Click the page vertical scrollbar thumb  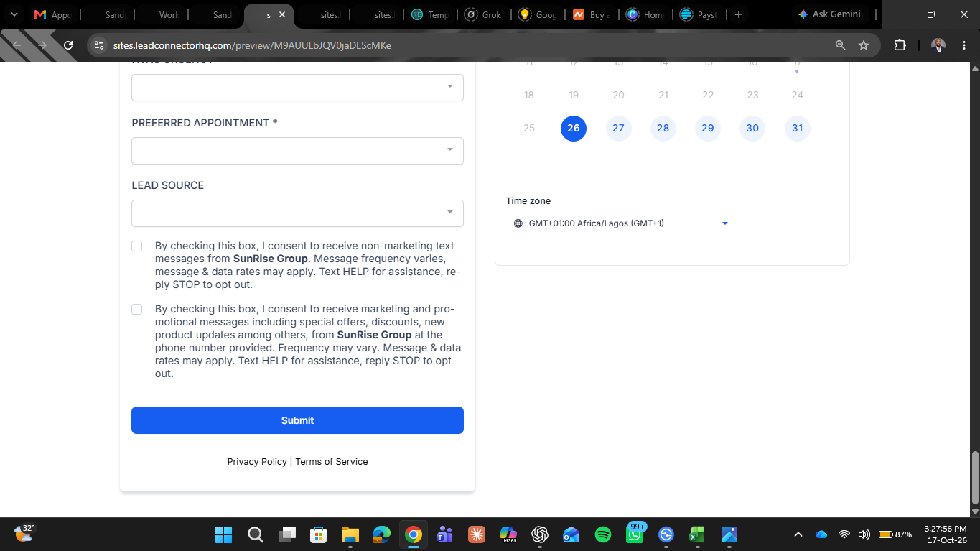[x=974, y=478]
